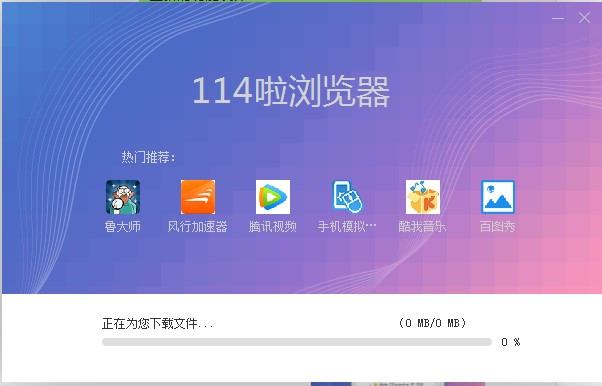
Task: Close the 114啦浏览器 installer window
Action: pos(584,18)
